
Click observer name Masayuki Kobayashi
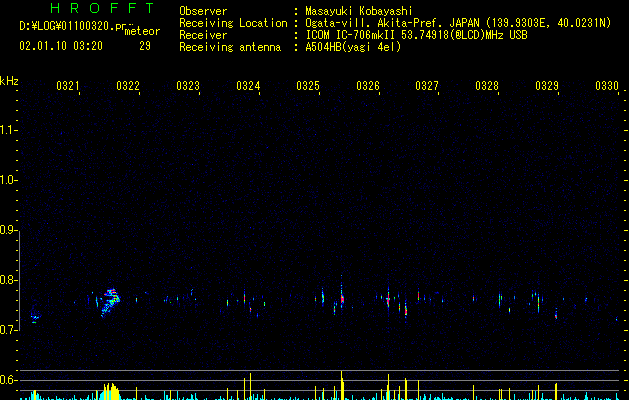(x=359, y=11)
